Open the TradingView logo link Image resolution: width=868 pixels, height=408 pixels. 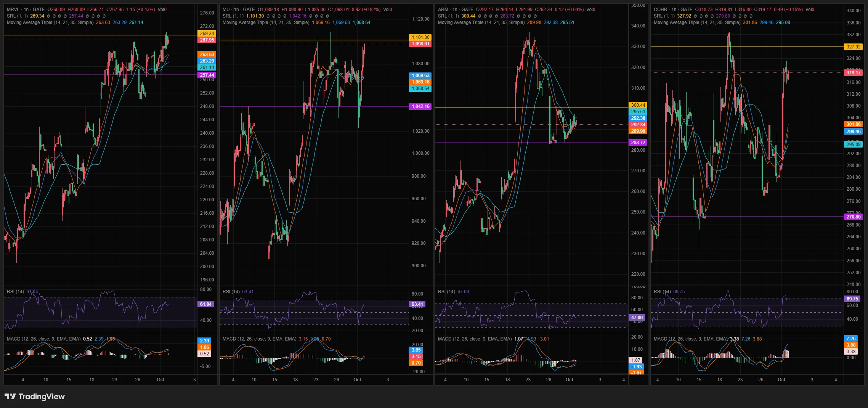[x=35, y=397]
